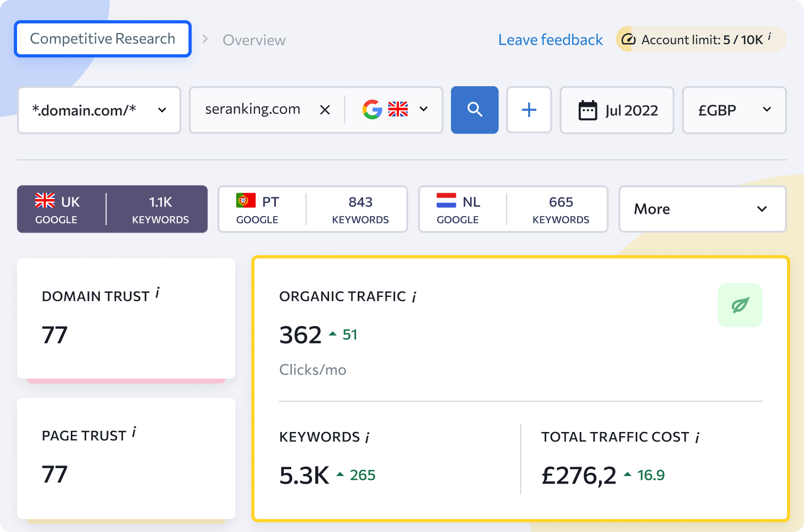This screenshot has width=804, height=532.
Task: Click the Clicks/mo label
Action: click(313, 370)
